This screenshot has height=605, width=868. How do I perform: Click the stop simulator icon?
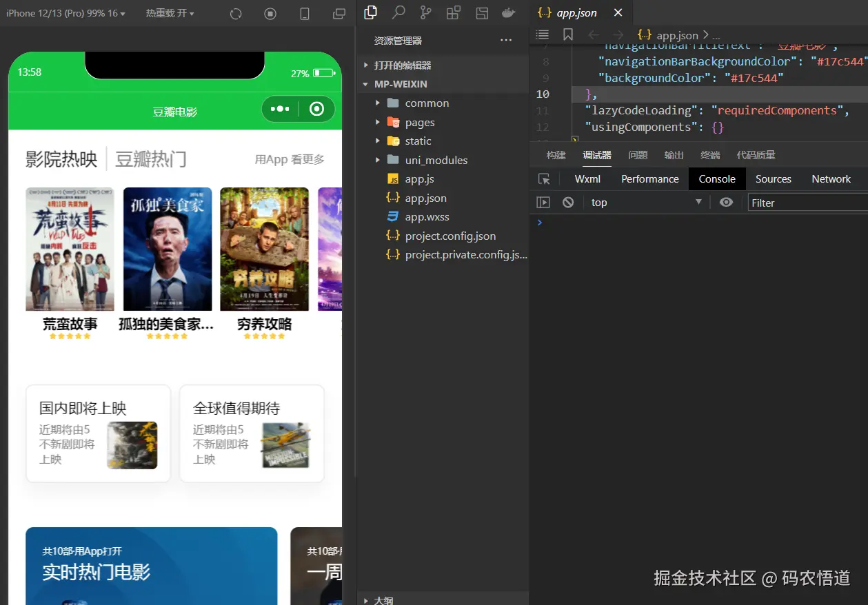click(270, 13)
